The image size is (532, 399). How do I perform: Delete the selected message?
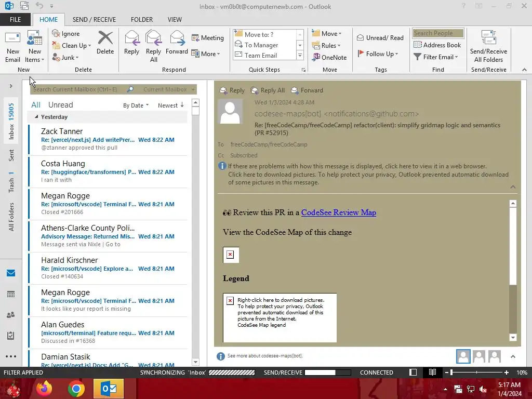coord(105,43)
